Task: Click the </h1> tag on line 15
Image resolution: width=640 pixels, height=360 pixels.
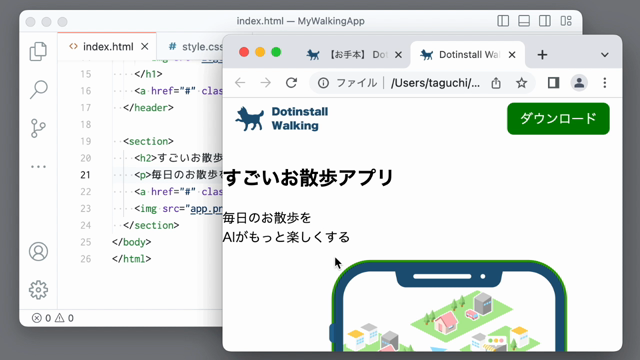Action: pos(148,74)
